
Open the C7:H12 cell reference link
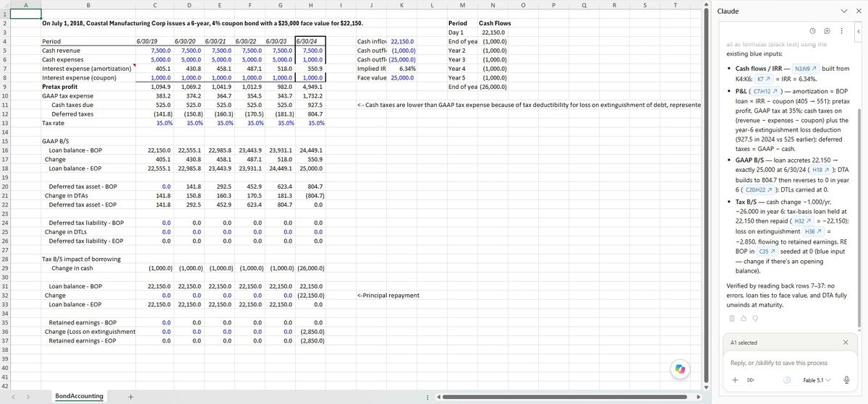(764, 92)
